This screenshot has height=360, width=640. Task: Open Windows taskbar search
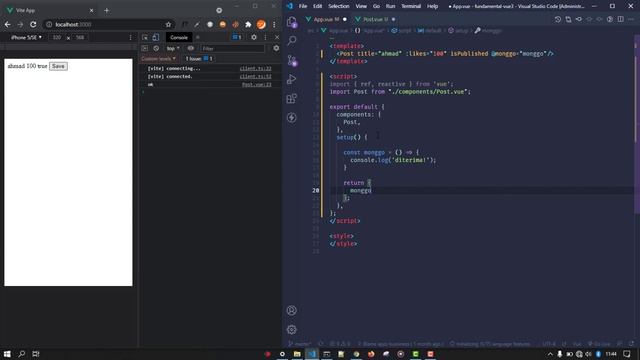[22, 354]
